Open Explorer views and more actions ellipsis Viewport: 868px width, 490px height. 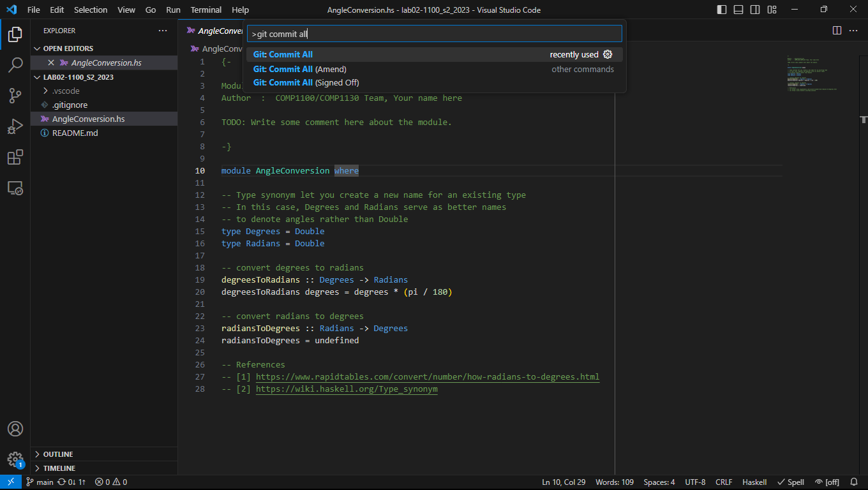163,31
